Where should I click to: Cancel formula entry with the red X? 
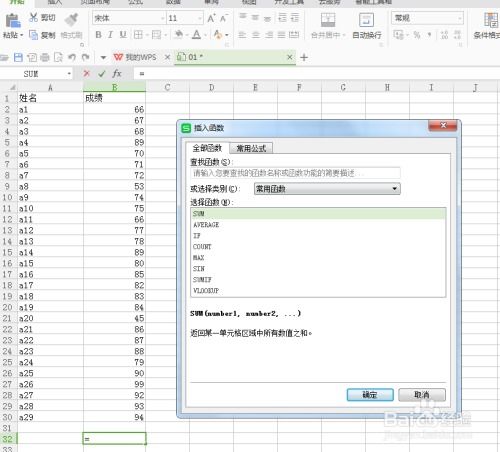(x=87, y=73)
